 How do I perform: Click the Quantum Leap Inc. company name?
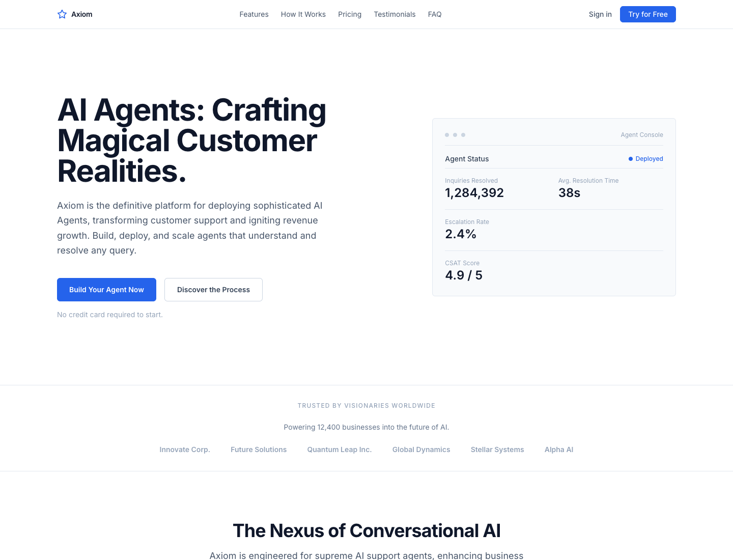pyautogui.click(x=340, y=450)
